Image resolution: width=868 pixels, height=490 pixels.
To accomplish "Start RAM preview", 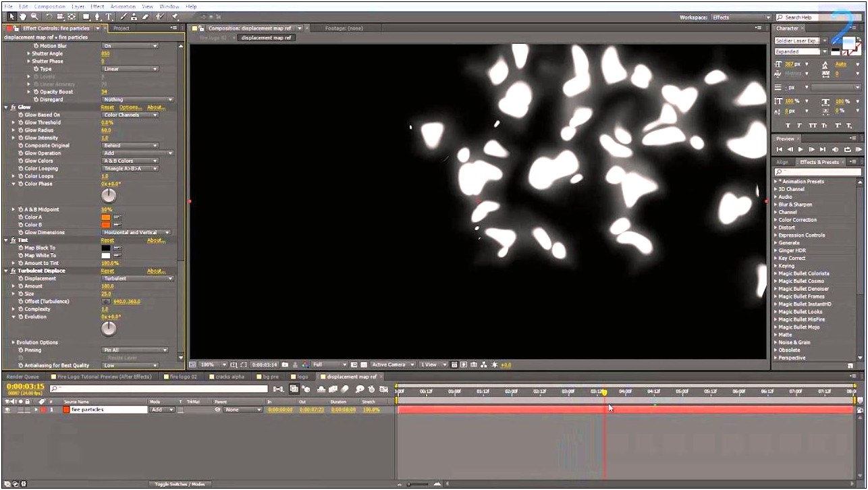I will coord(858,149).
